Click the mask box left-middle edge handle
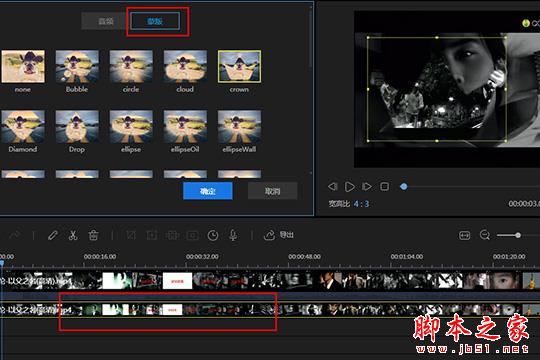The height and width of the screenshot is (360, 540). (368, 89)
